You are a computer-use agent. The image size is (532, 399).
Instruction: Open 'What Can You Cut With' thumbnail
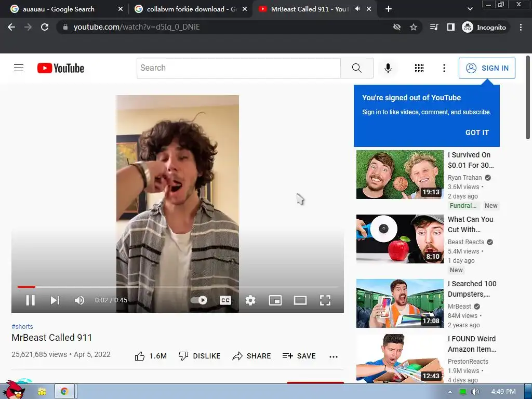pos(400,239)
